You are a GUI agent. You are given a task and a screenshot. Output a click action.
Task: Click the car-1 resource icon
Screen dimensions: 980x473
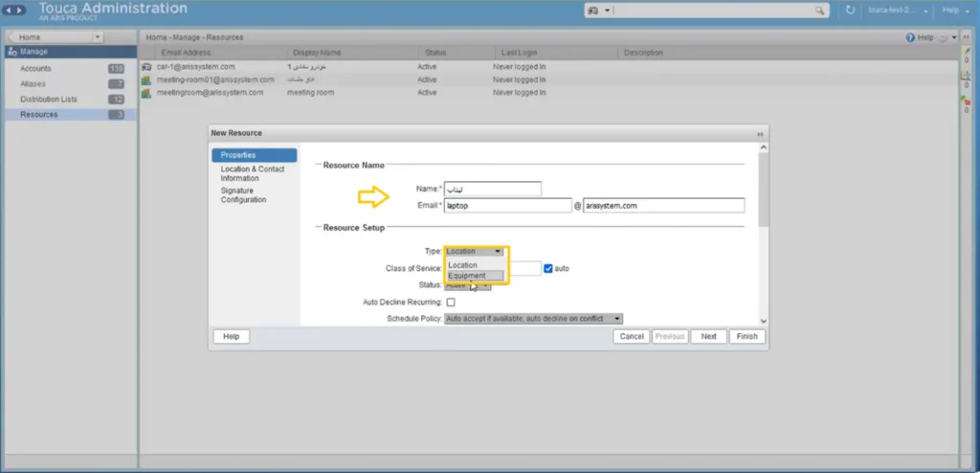[x=146, y=66]
